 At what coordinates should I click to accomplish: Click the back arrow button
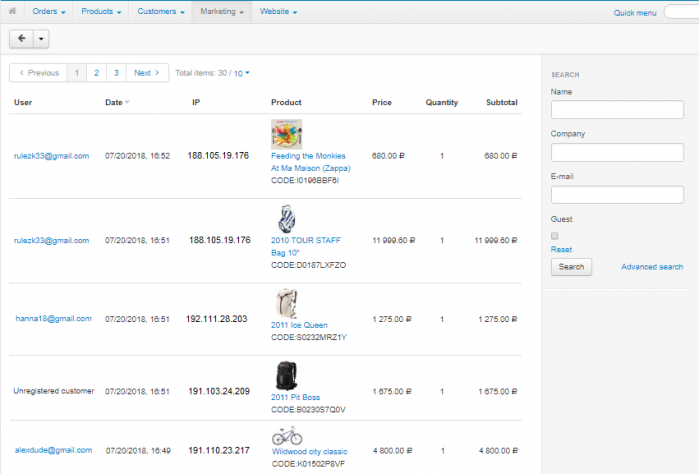[x=21, y=39]
